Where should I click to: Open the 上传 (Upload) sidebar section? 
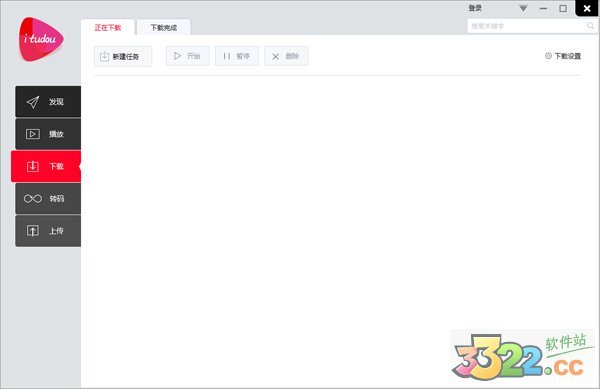pos(48,231)
